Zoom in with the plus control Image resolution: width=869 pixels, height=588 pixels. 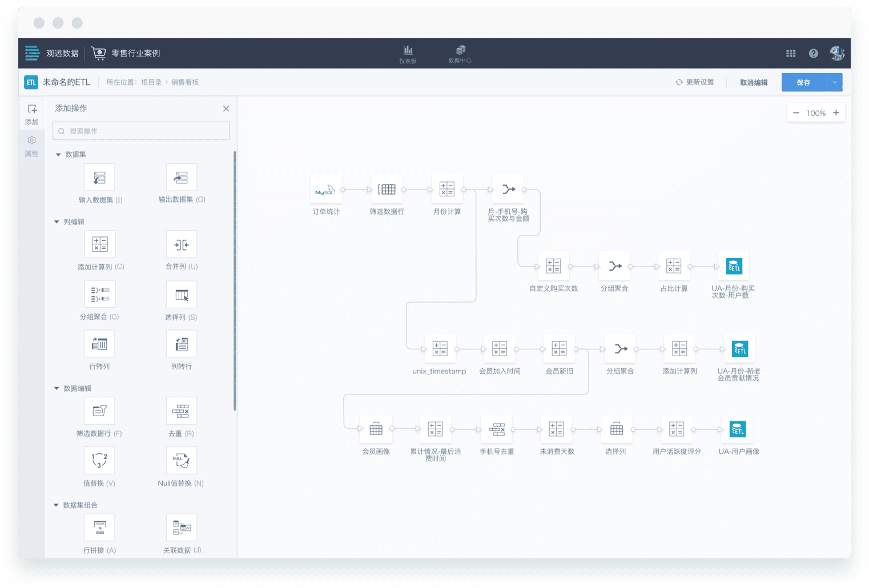(836, 113)
